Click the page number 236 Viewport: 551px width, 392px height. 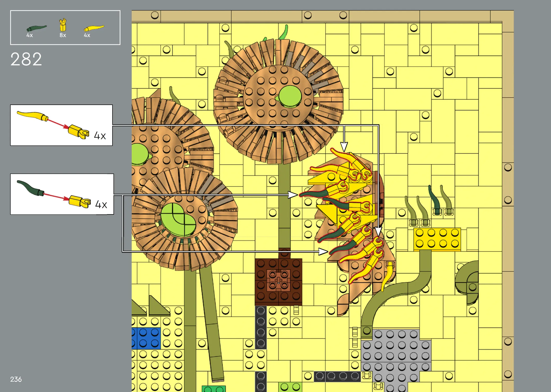point(16,379)
